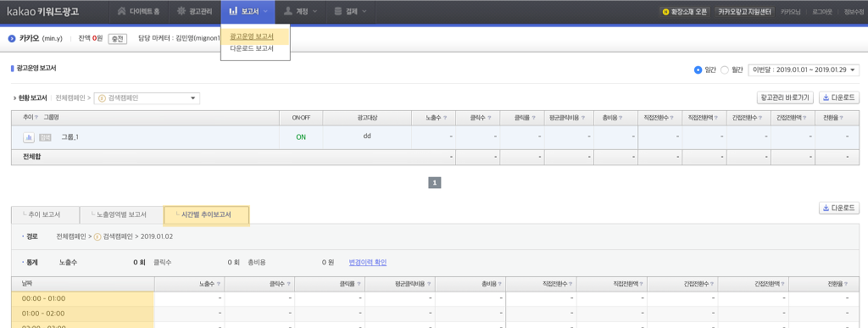
Task: Go to 다이렉트 홈 in the top bar
Action: pyautogui.click(x=138, y=11)
